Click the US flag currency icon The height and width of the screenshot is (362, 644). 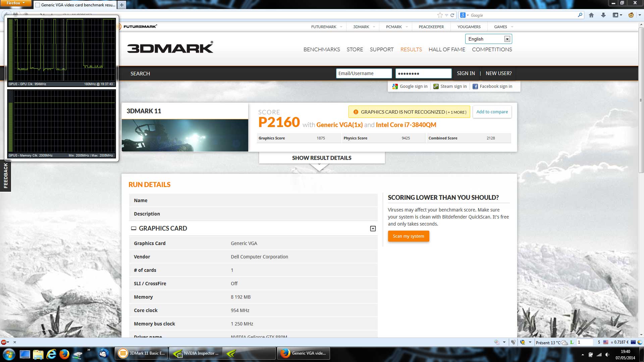(605, 342)
